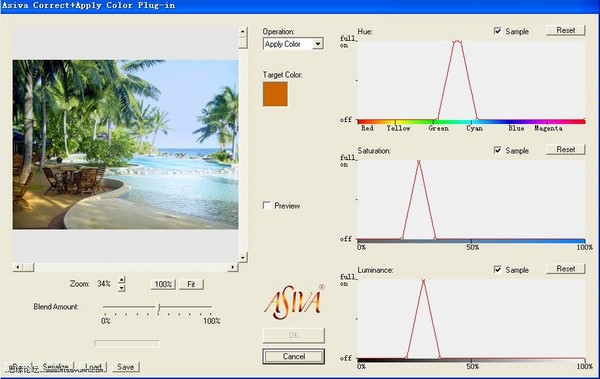This screenshot has width=600, height=379.
Task: Click the beach preview image
Action: (x=125, y=144)
